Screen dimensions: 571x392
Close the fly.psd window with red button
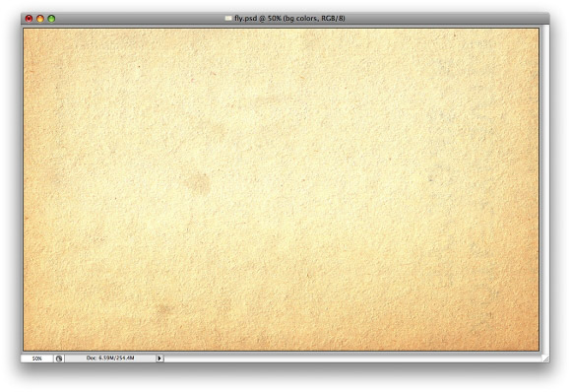(x=29, y=18)
